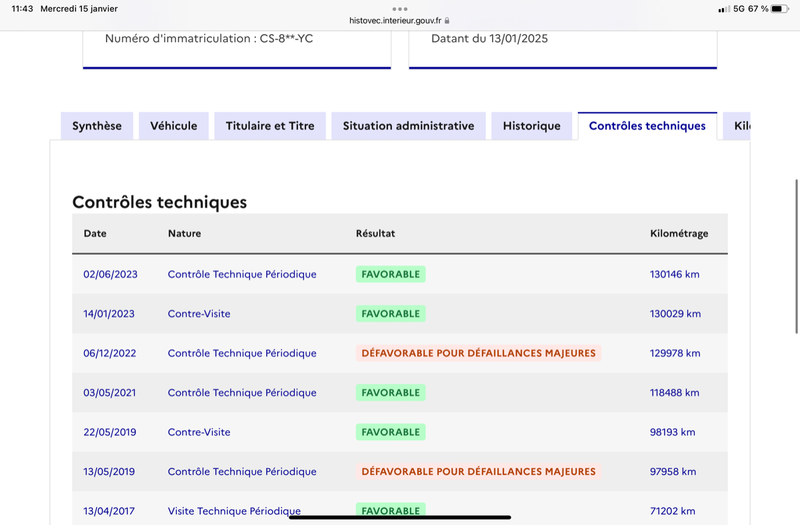Image resolution: width=800 pixels, height=525 pixels.
Task: Click the 98193 km mileage value
Action: (x=672, y=432)
